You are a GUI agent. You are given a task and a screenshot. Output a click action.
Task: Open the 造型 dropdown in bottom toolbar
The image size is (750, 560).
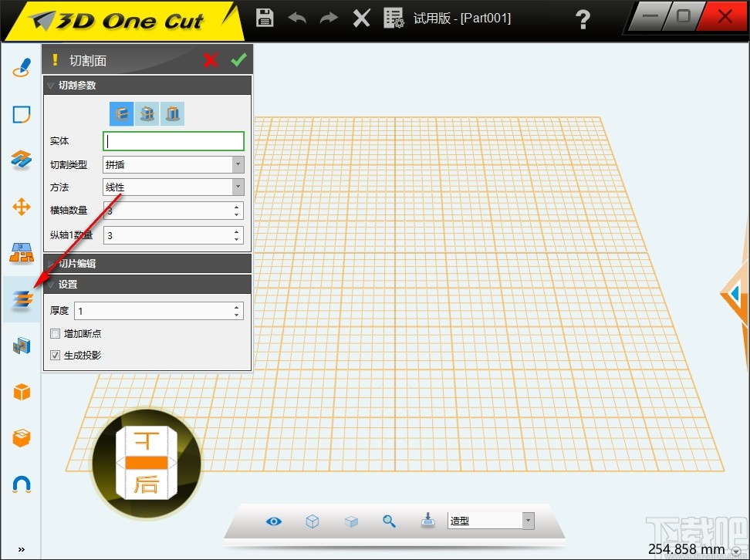coord(491,521)
